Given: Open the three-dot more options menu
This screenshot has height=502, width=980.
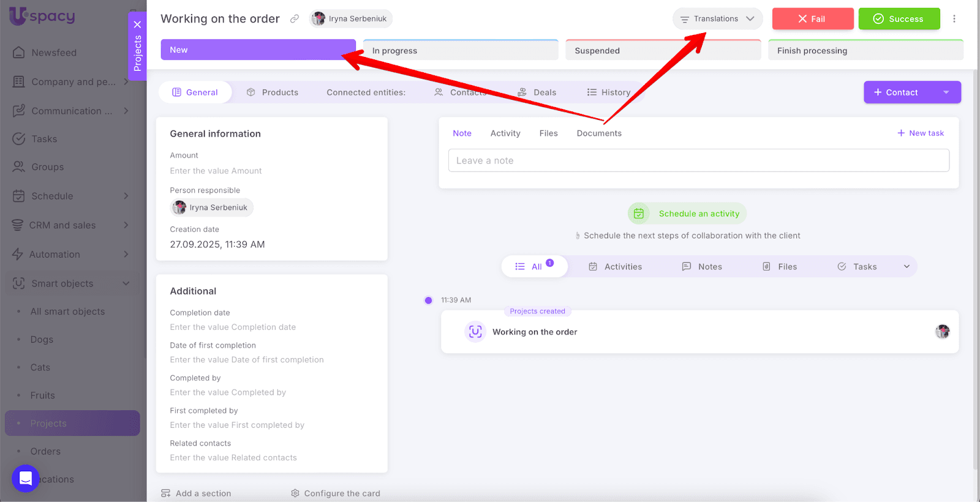Looking at the screenshot, I should pyautogui.click(x=954, y=19).
